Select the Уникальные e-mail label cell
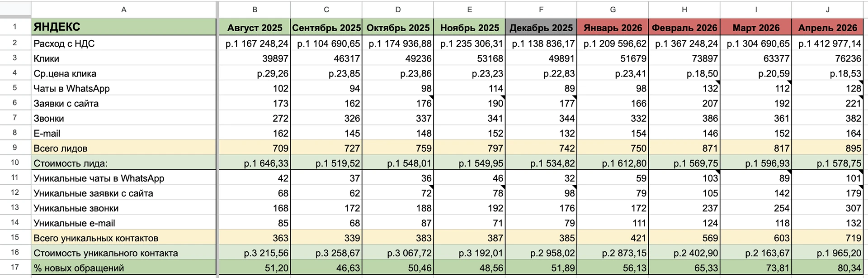868x278 pixels. pyautogui.click(x=124, y=223)
